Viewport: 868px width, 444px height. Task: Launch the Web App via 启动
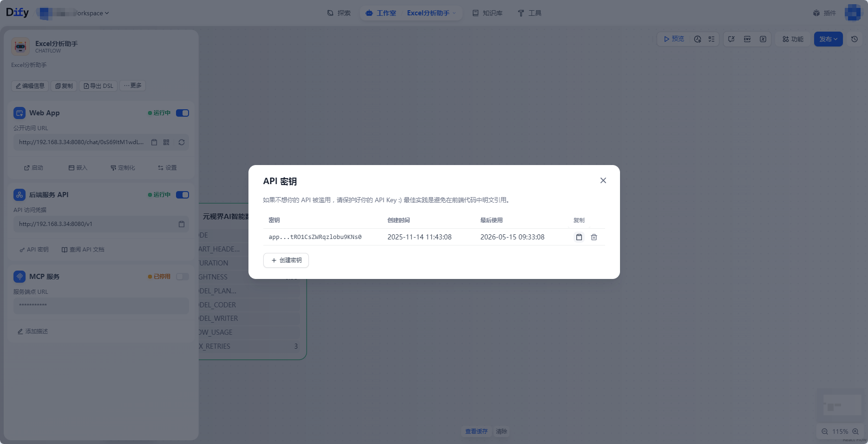pyautogui.click(x=33, y=168)
